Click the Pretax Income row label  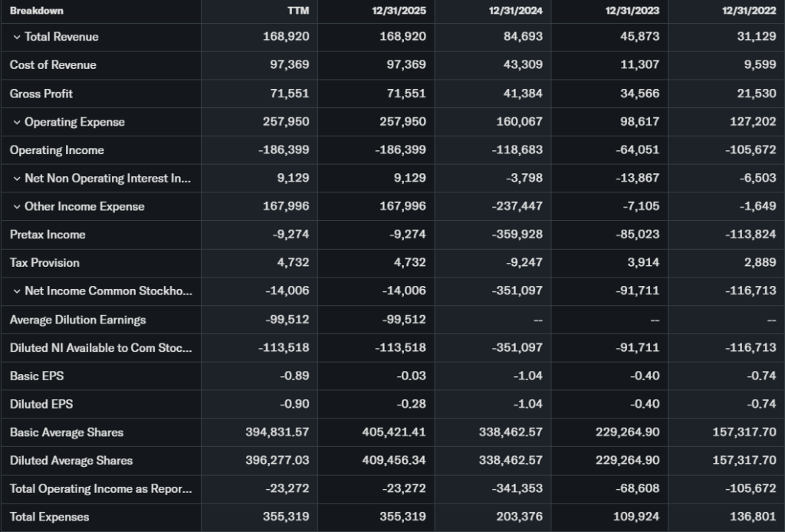[x=48, y=235]
